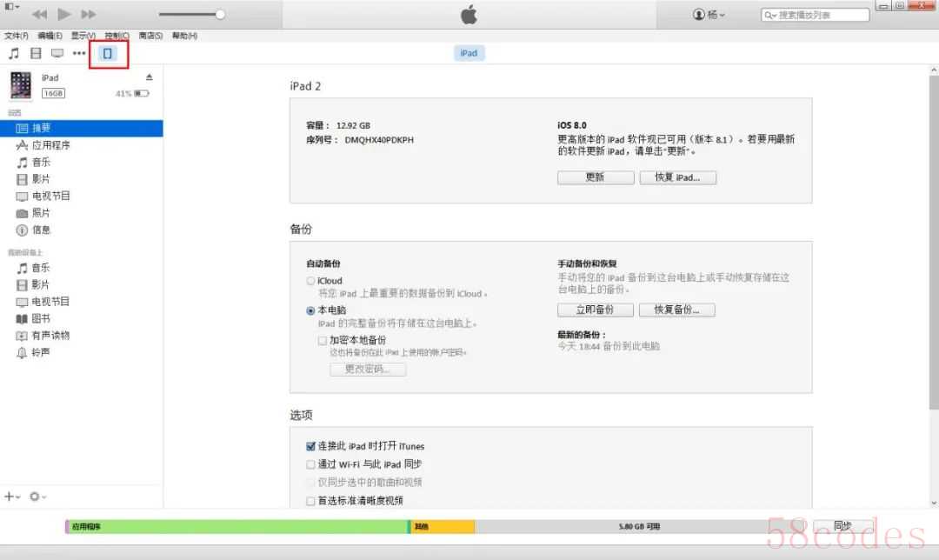The height and width of the screenshot is (560, 939).
Task: Select the 本电脑 backup radio button
Action: tap(310, 310)
